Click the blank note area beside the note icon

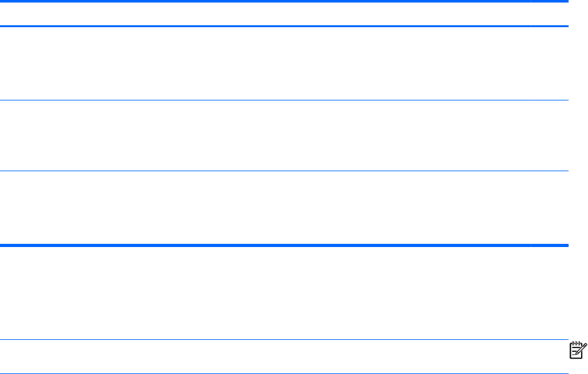(284, 357)
